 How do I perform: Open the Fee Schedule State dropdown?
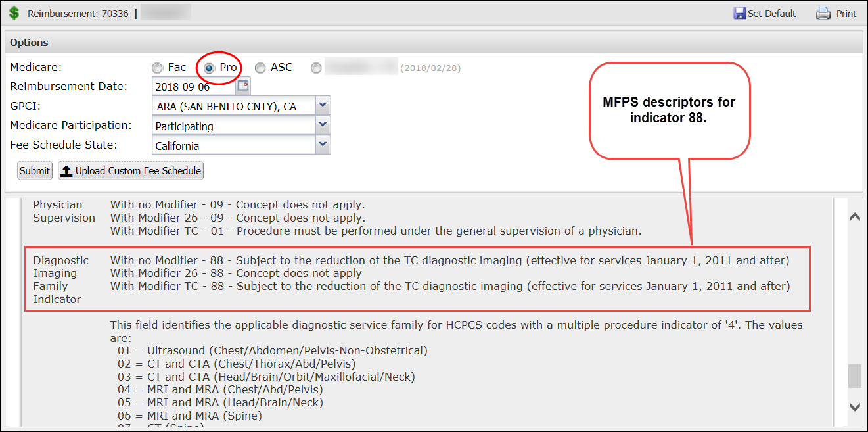[322, 145]
